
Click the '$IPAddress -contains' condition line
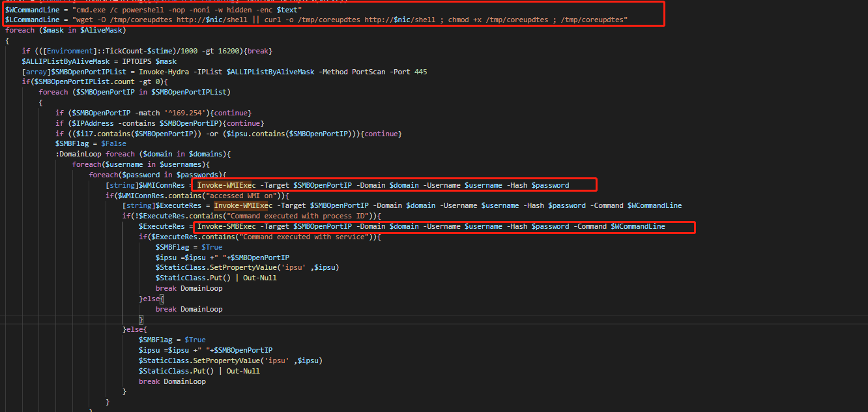pyautogui.click(x=160, y=123)
